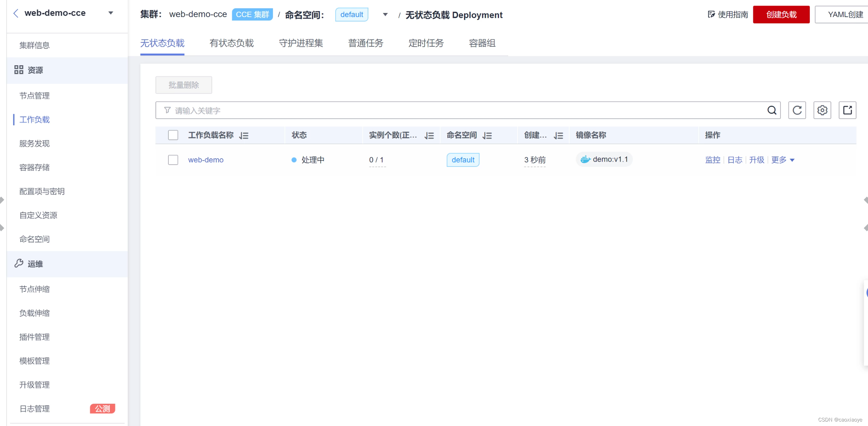Tick the select-all header checkbox
Screen dimensions: 868x426
click(173, 135)
